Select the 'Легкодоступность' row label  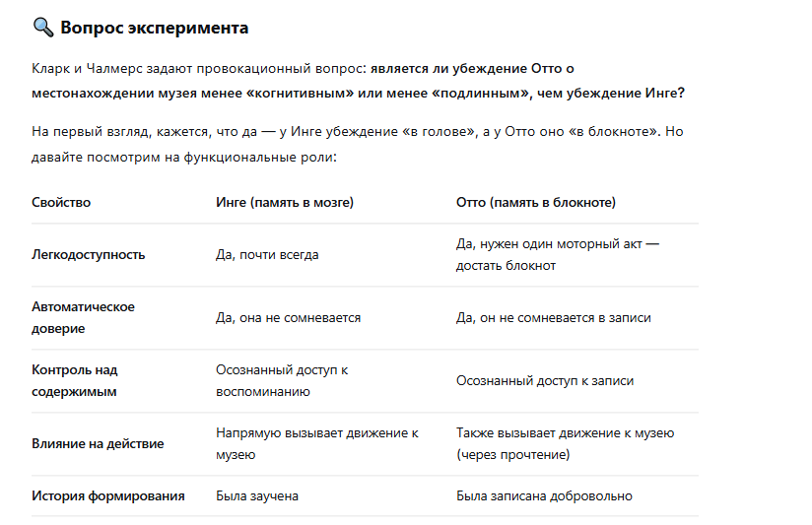coord(89,255)
